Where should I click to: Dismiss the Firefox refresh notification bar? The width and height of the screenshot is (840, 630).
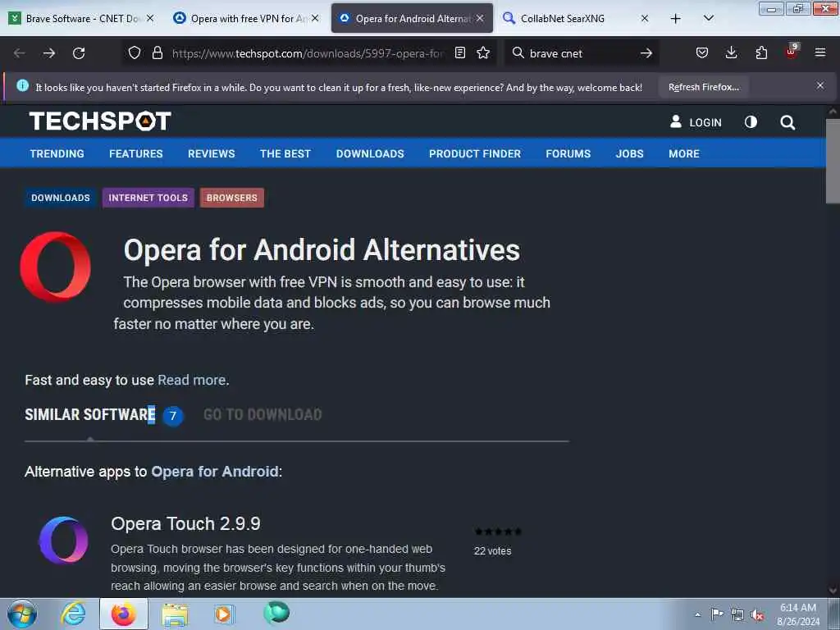[x=820, y=85]
